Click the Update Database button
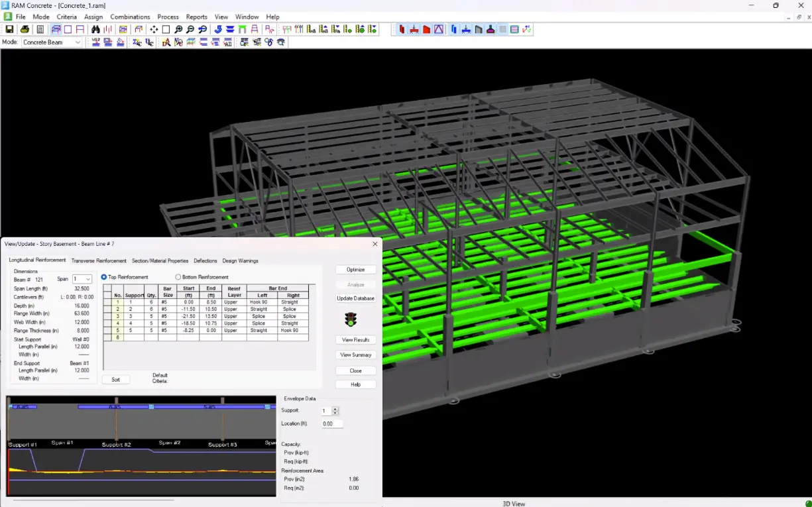Viewport: 812px width, 507px height. [356, 298]
